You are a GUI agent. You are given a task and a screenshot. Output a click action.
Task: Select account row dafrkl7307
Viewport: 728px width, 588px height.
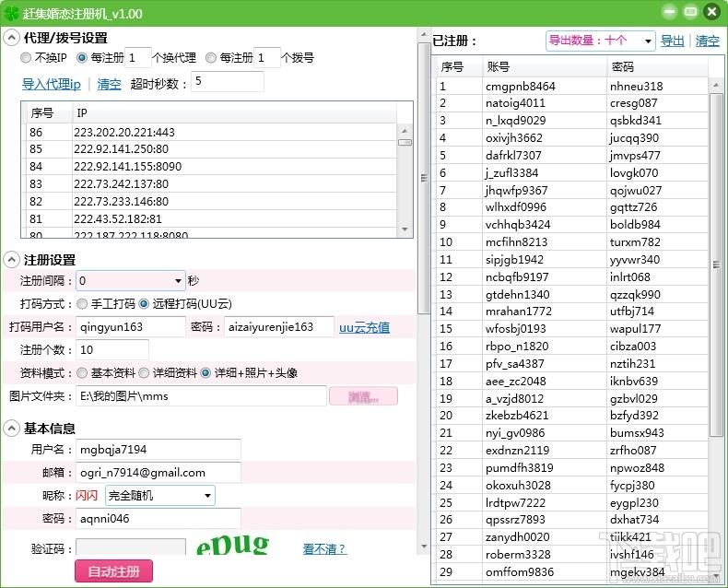[572, 156]
